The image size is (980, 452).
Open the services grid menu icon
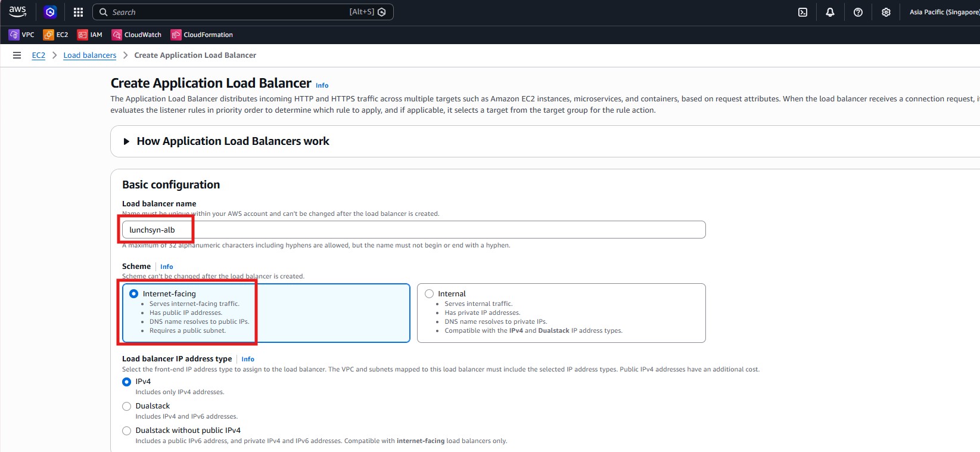[78, 12]
